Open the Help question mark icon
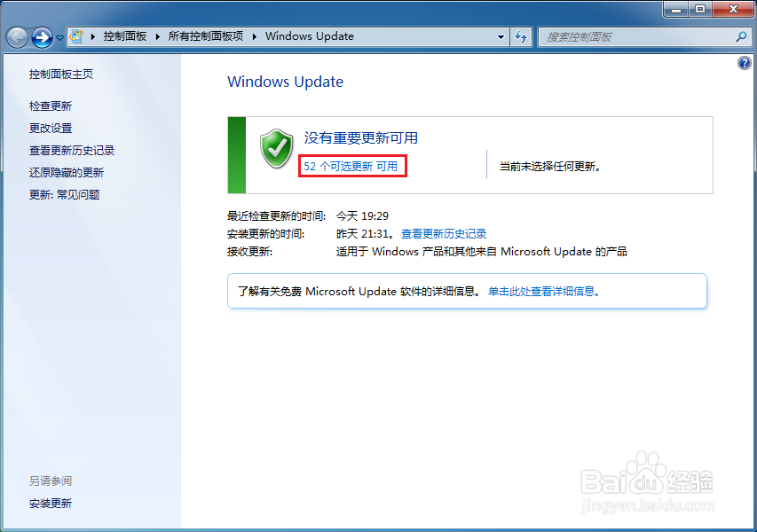 tap(744, 62)
